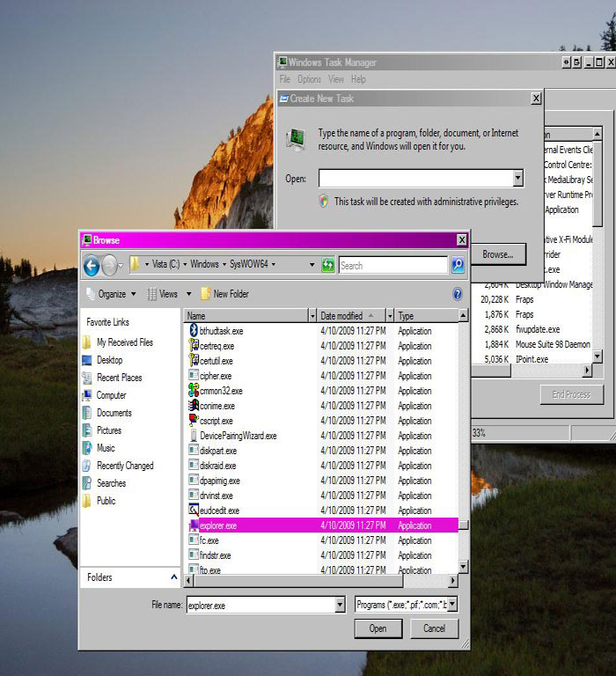Image resolution: width=616 pixels, height=676 pixels.
Task: Open the File menu in Task Manager
Action: [284, 79]
